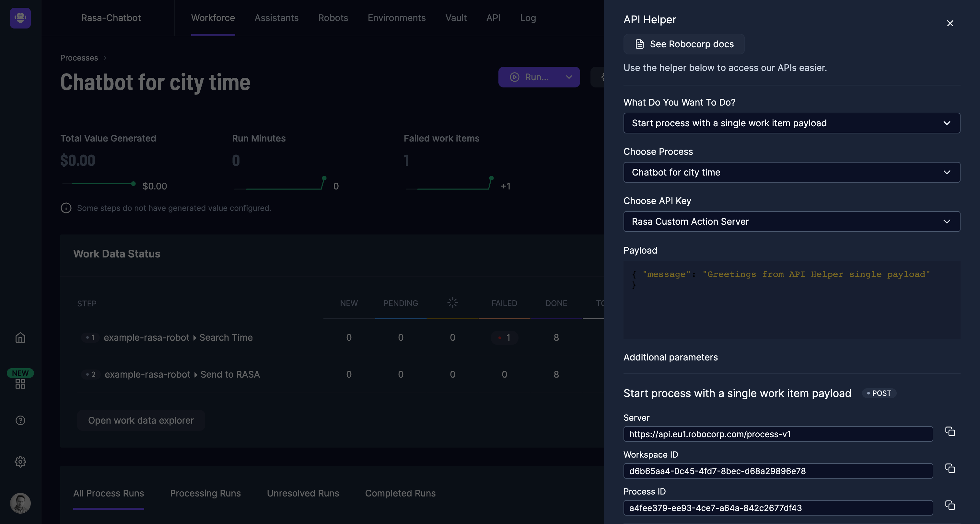
Task: Switch to the Workforce tab
Action: coord(213,18)
